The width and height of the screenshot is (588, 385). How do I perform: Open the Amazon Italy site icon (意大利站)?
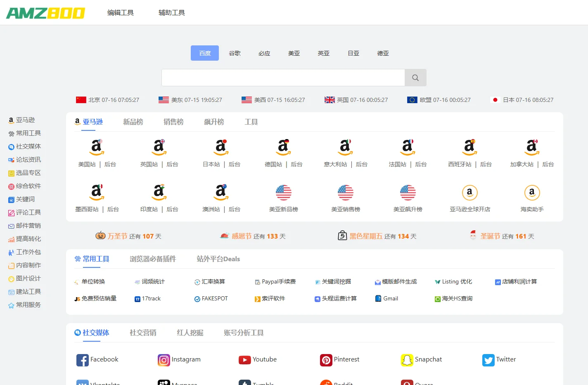click(x=346, y=147)
